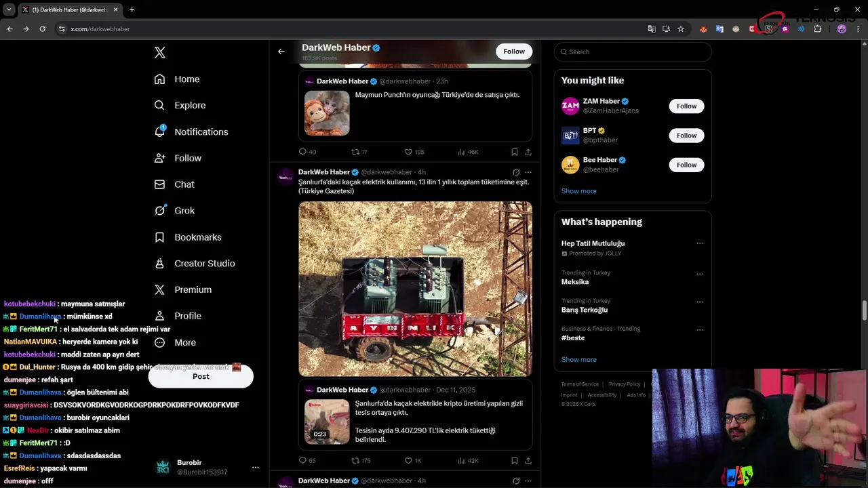View analytics showing 46K views
The image size is (868, 488).
[468, 152]
